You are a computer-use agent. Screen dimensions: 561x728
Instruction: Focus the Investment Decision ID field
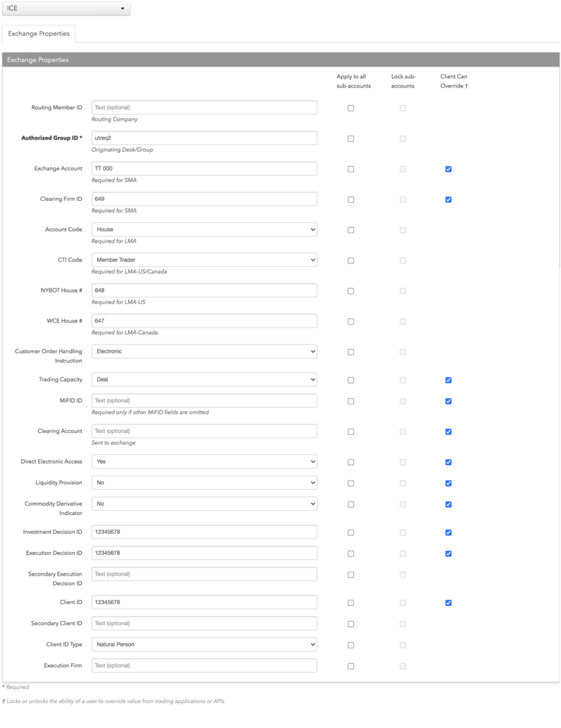[204, 532]
